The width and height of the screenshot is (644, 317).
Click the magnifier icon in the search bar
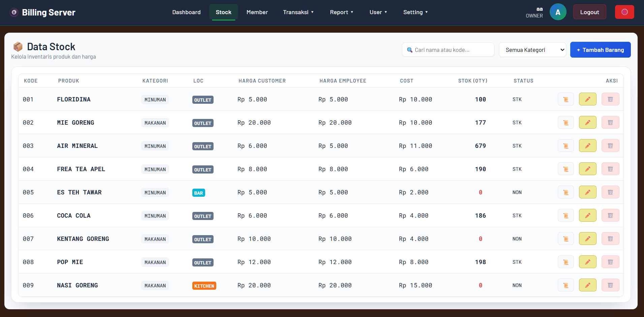pyautogui.click(x=410, y=50)
